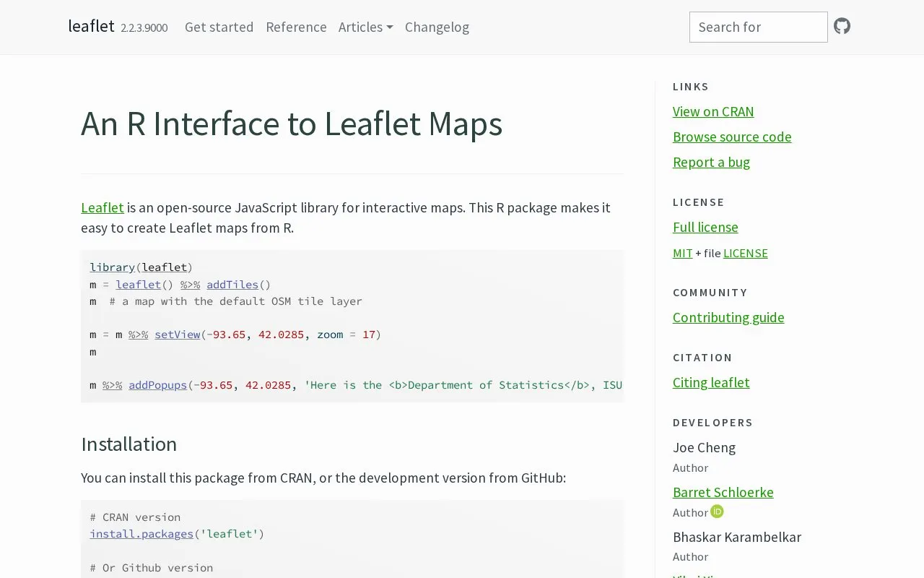The image size is (924, 578).
Task: Click the setView function link
Action: point(177,335)
